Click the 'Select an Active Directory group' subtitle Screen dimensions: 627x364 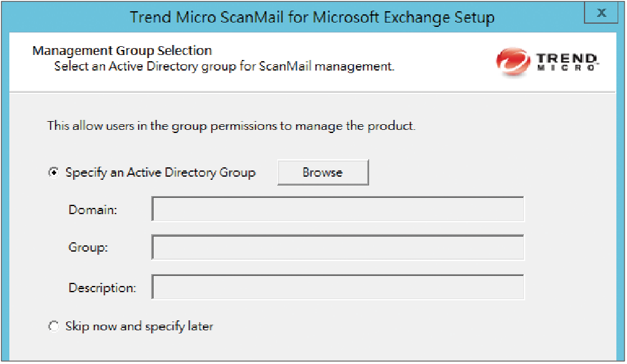coord(224,66)
